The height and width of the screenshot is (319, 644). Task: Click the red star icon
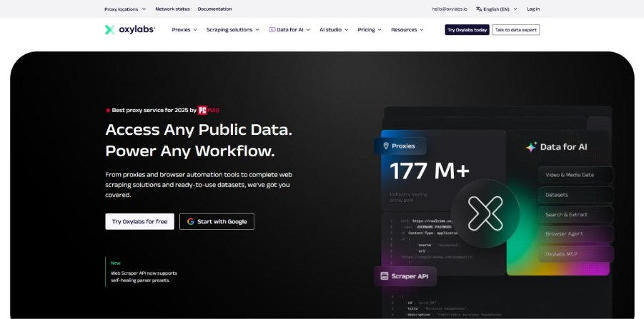click(x=108, y=110)
